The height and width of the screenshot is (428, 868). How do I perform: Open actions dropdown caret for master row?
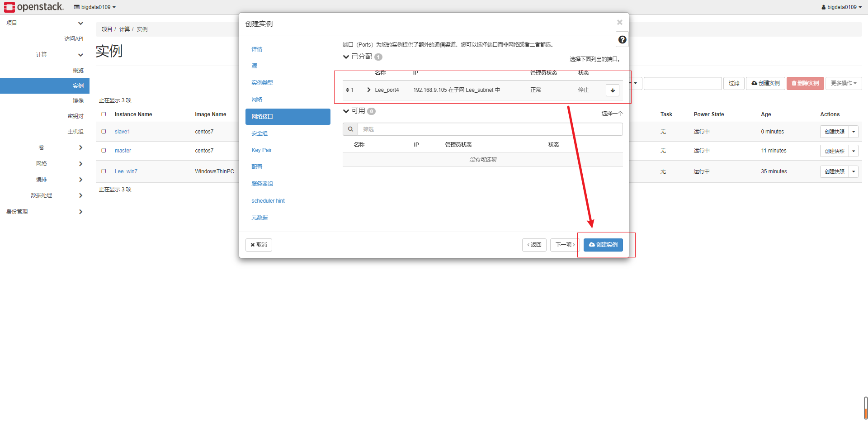tap(854, 151)
